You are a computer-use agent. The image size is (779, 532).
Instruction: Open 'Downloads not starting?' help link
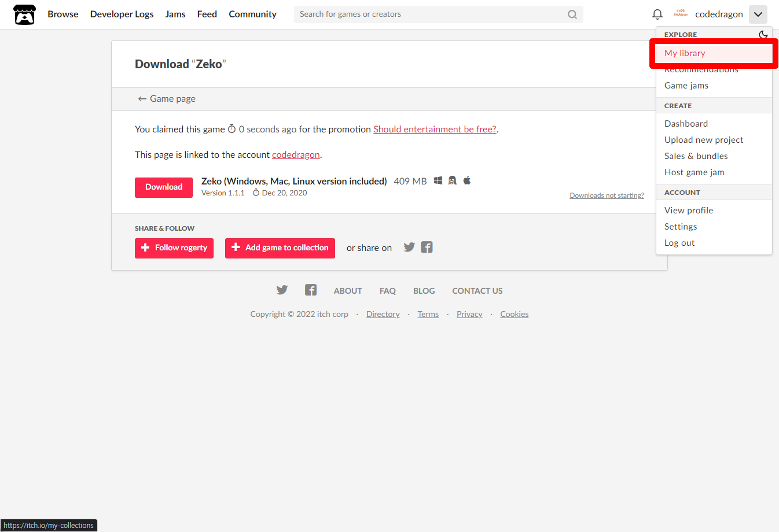coord(607,195)
